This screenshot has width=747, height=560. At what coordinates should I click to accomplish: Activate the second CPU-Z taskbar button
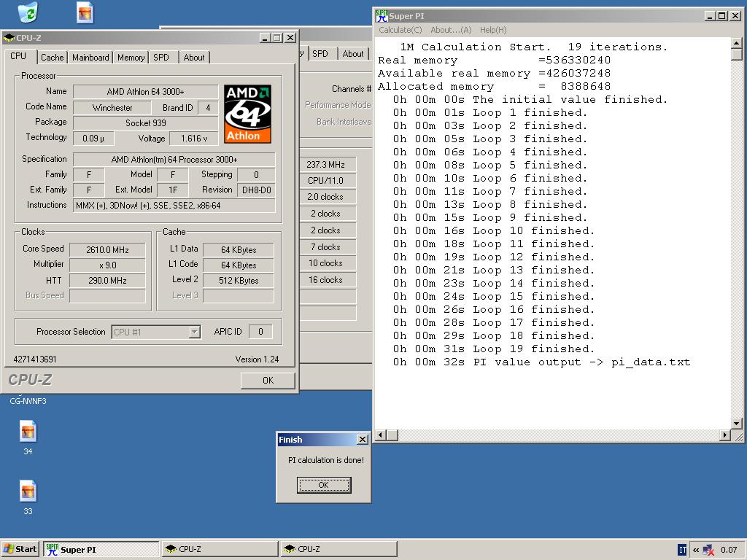coord(338,549)
